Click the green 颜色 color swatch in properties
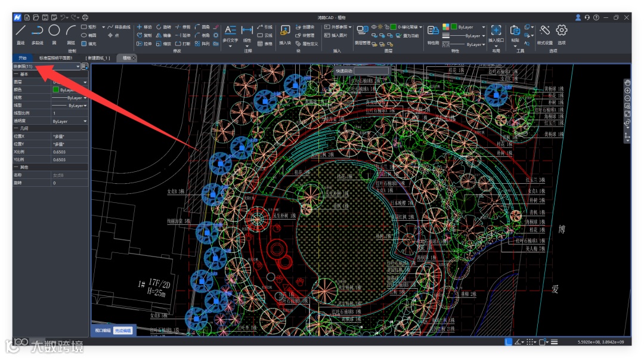The height and width of the screenshot is (358, 644). coord(55,89)
